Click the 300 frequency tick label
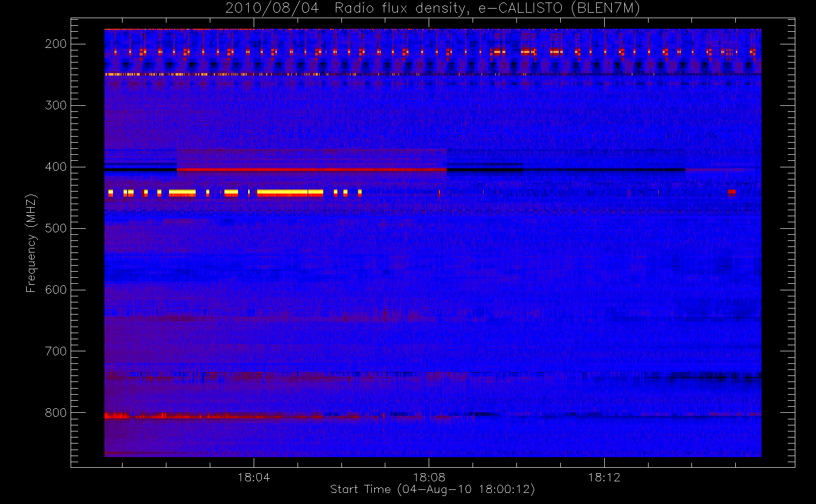816x504 pixels. pyautogui.click(x=56, y=105)
